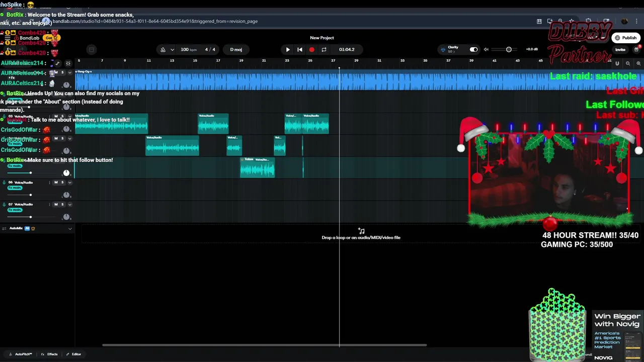
Task: Solo the fourth track with its S button
Action: pyautogui.click(x=62, y=138)
